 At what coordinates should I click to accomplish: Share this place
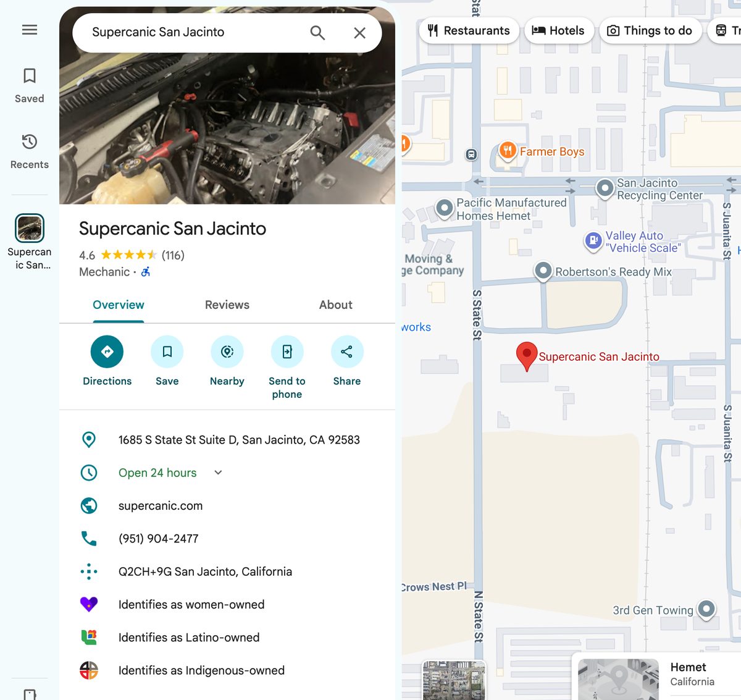(x=347, y=361)
